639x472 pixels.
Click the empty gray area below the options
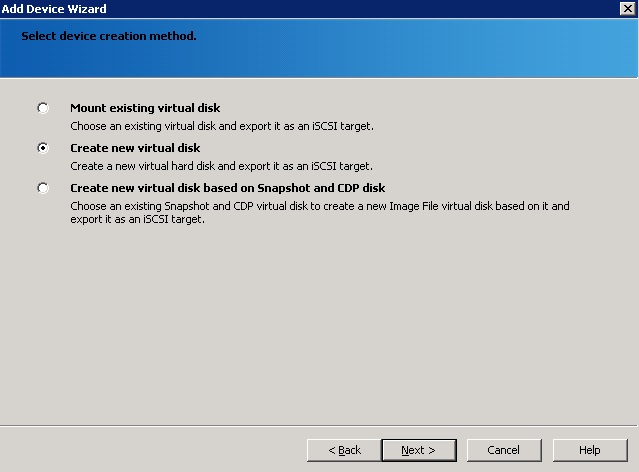320,320
